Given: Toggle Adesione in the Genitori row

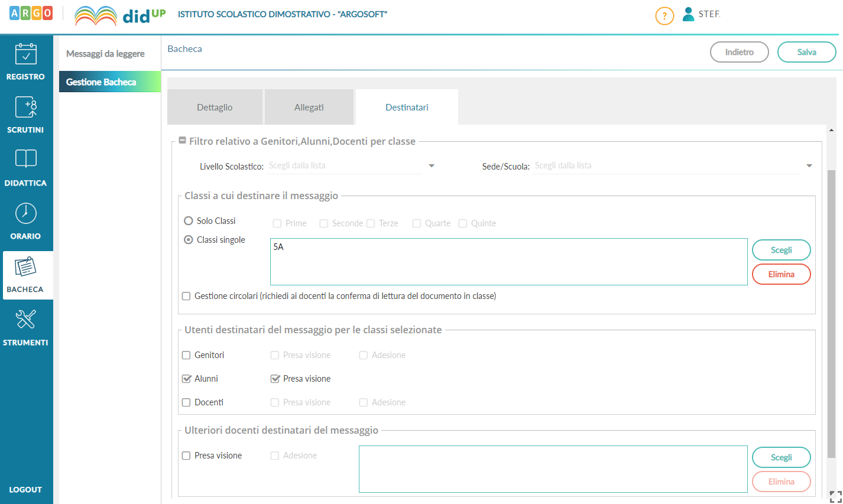Looking at the screenshot, I should [x=364, y=355].
